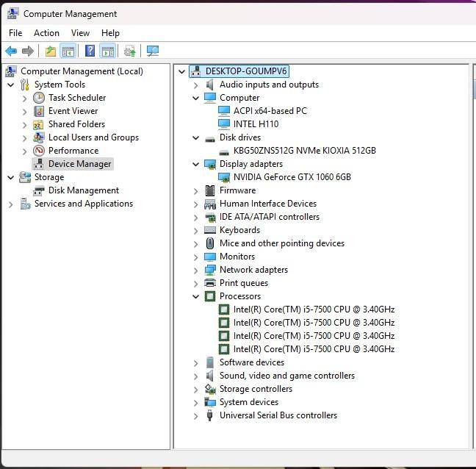Click the Print queues printer icon
Screen dimensions: 476x469
pos(210,283)
